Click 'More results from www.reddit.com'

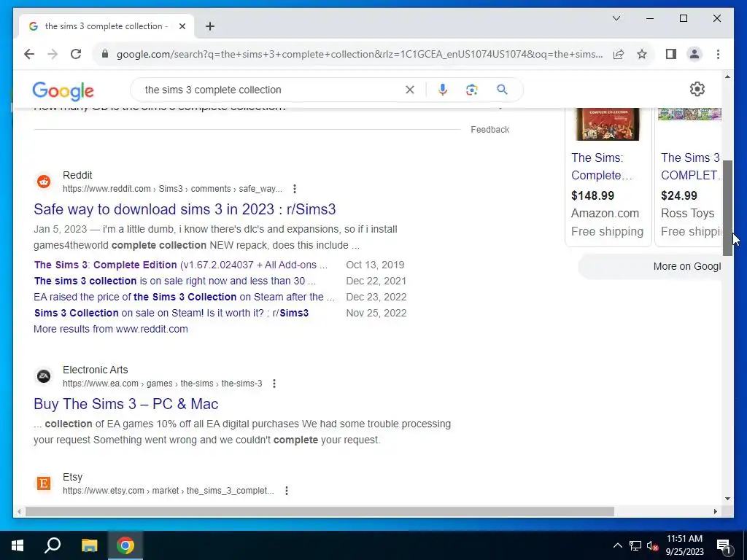(x=111, y=329)
